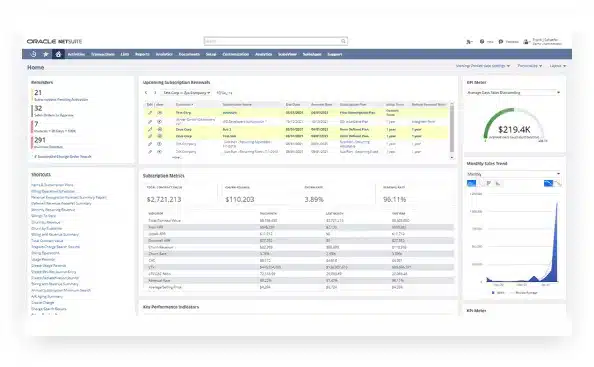
Task: Open the Transactions menu
Action: point(103,54)
